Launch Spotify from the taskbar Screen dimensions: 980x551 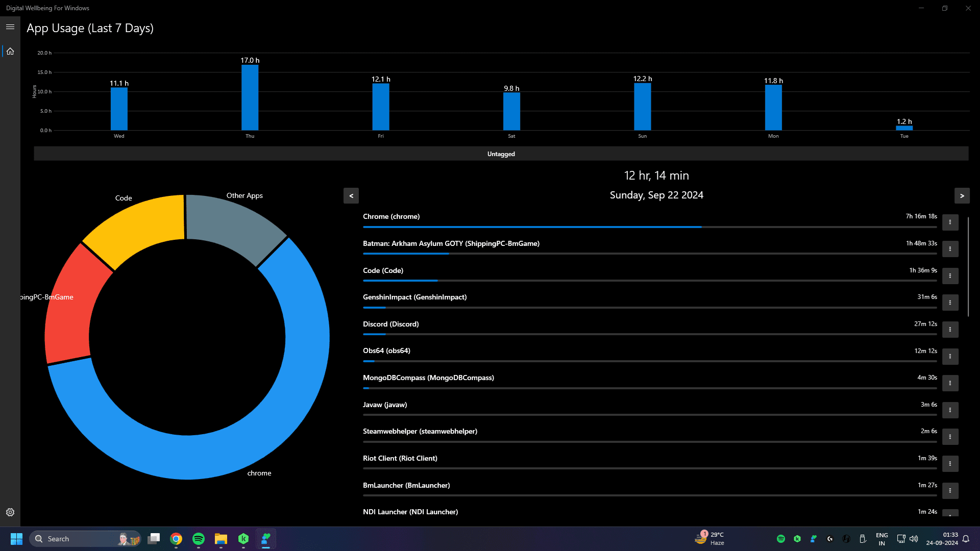click(199, 539)
